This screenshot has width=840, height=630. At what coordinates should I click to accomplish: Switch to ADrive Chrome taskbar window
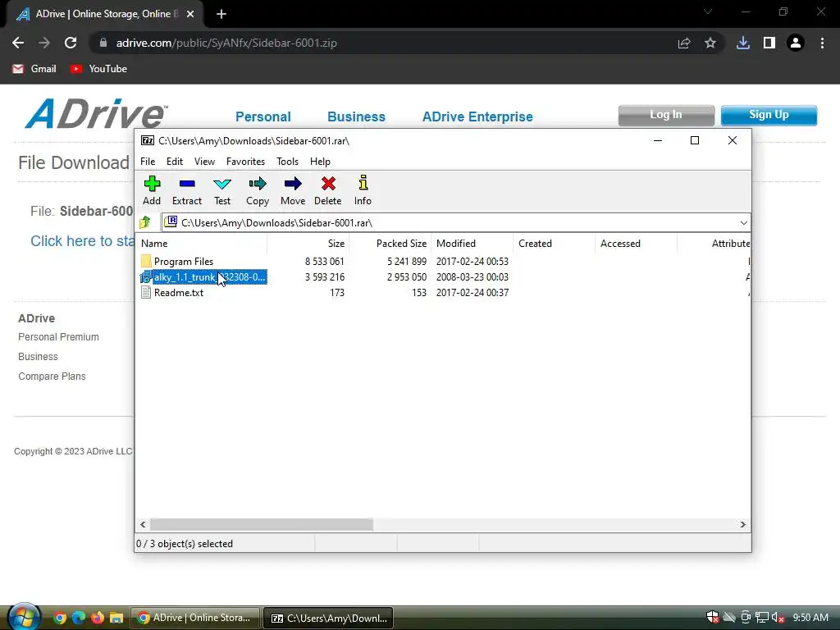195,618
